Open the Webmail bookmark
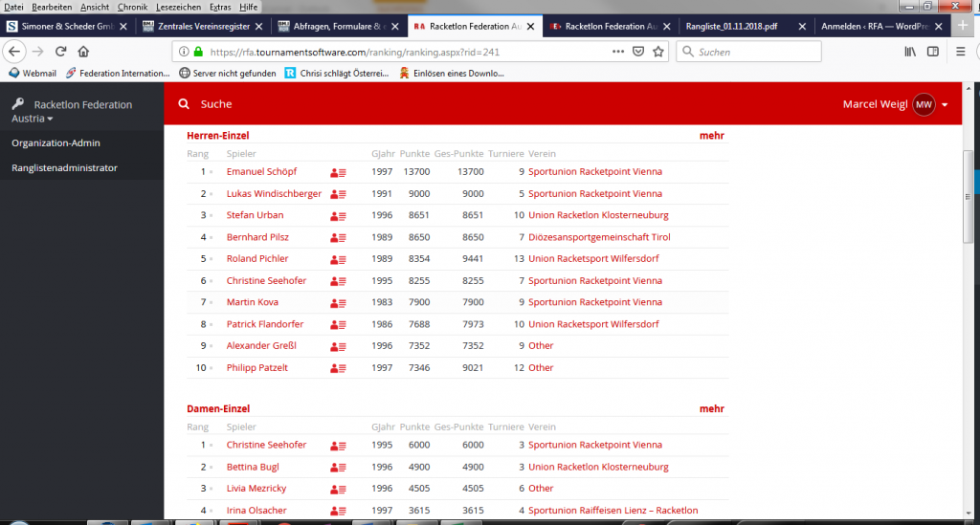This screenshot has width=980, height=525. point(33,73)
